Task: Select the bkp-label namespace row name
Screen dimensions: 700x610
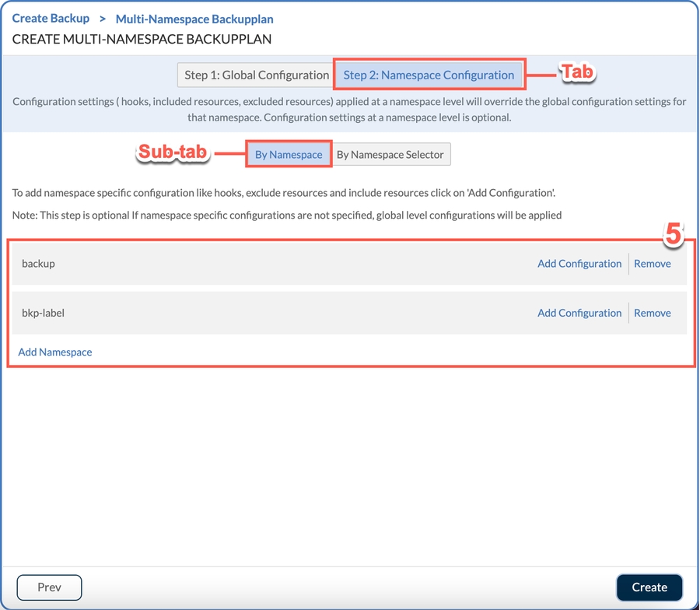Action: pos(43,313)
